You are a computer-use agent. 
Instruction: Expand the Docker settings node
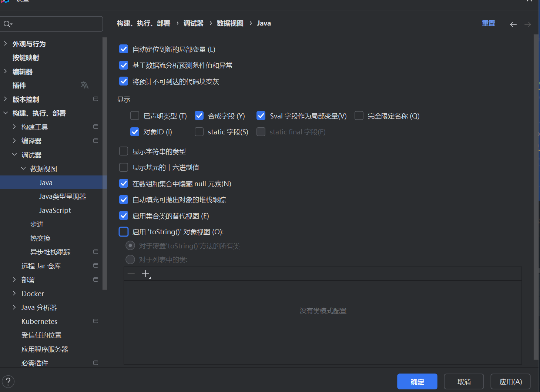pos(14,293)
